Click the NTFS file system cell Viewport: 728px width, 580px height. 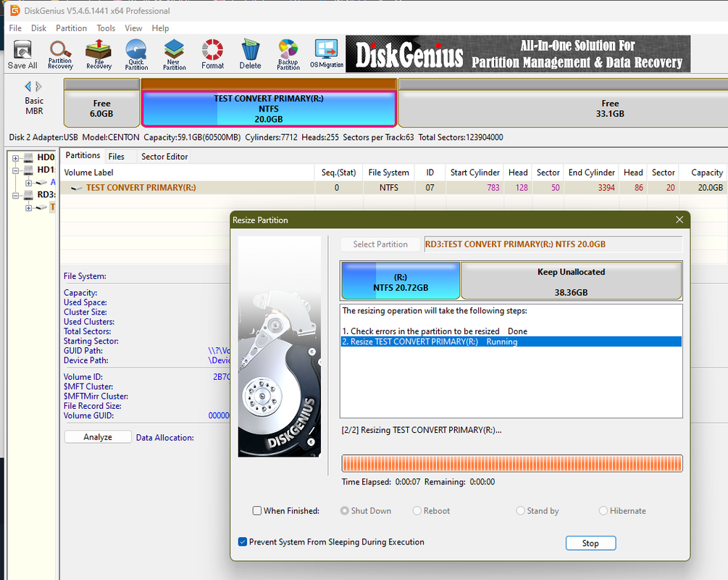pos(388,188)
